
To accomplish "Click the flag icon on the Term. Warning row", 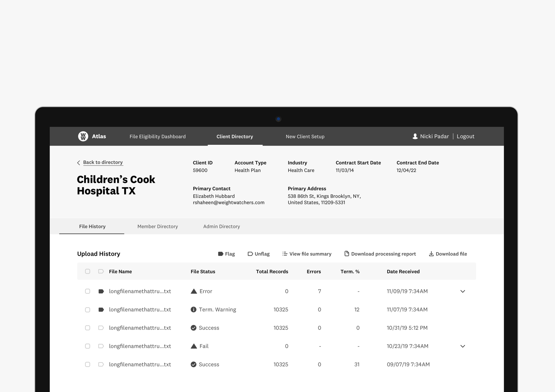I will (x=101, y=310).
